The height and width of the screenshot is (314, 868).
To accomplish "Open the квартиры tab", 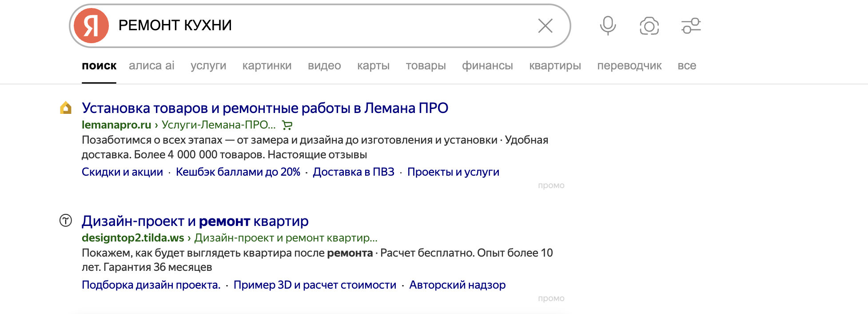I will click(555, 66).
